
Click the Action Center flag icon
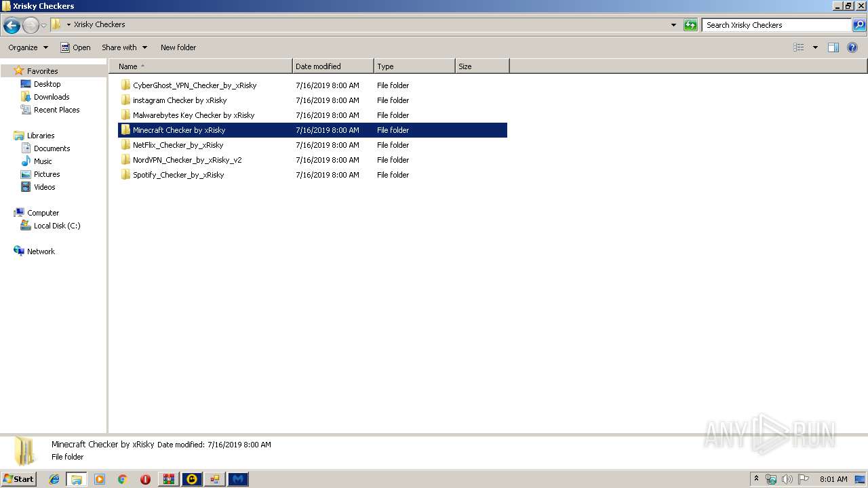(x=804, y=479)
